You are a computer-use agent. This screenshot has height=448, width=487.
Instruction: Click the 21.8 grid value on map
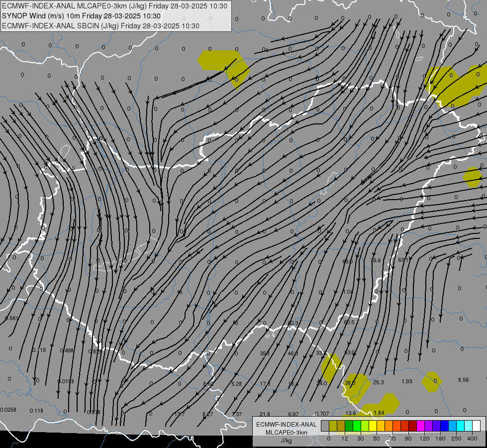[x=265, y=415]
